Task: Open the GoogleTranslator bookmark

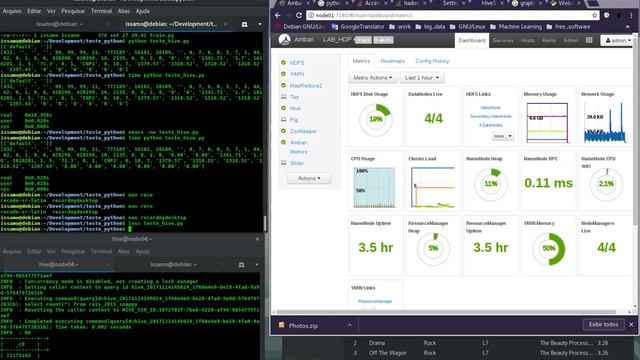Action: [358, 27]
